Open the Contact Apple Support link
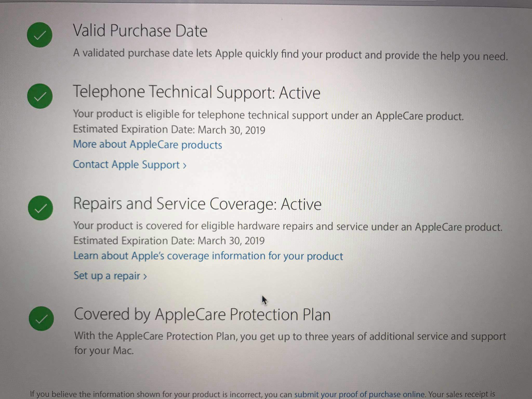The image size is (532, 399). (x=130, y=165)
